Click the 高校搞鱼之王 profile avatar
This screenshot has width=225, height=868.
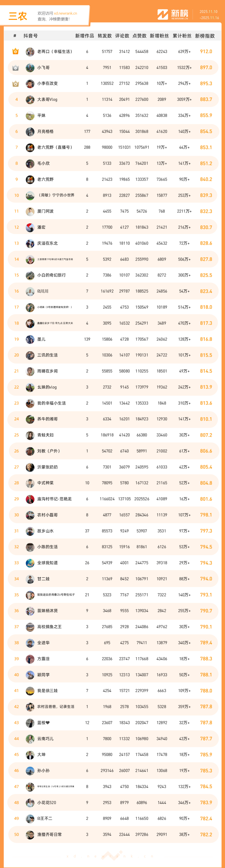point(30,627)
